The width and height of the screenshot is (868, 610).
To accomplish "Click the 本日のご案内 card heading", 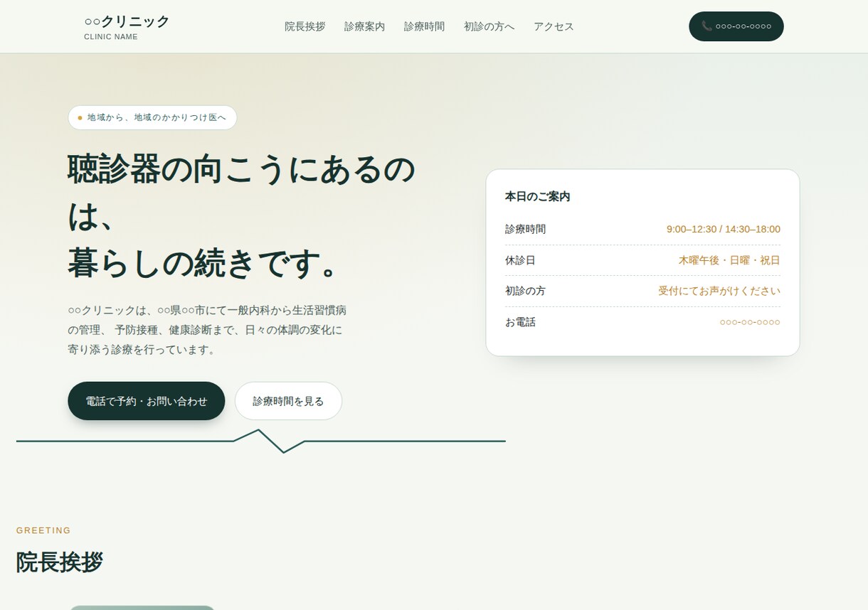I will 538,196.
